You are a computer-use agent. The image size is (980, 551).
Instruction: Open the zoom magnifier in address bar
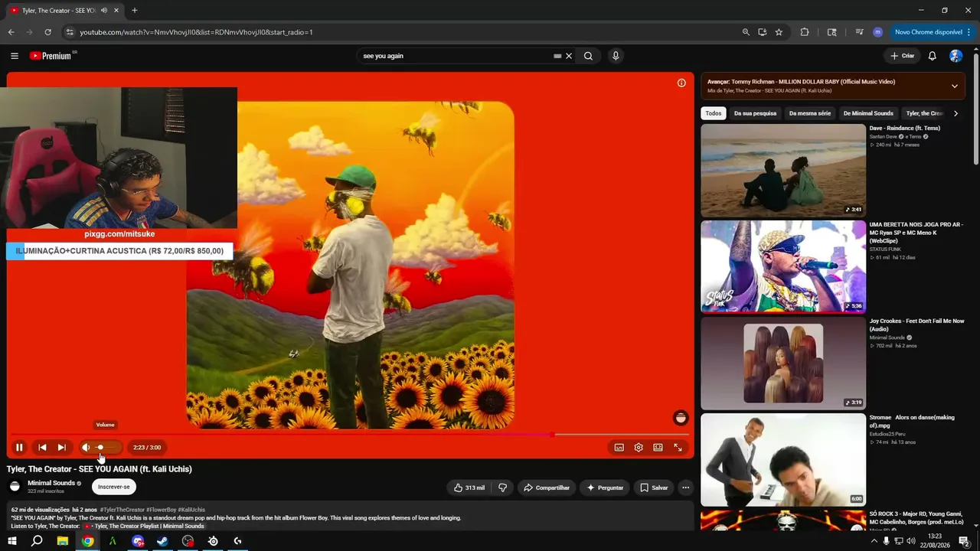(746, 32)
